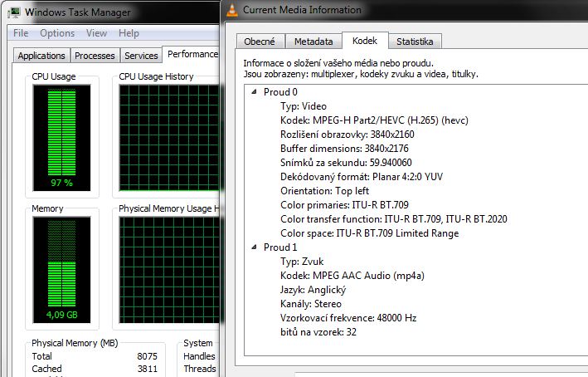
Task: Select 'bitů na vzorek: 32' row
Action: [x=318, y=332]
